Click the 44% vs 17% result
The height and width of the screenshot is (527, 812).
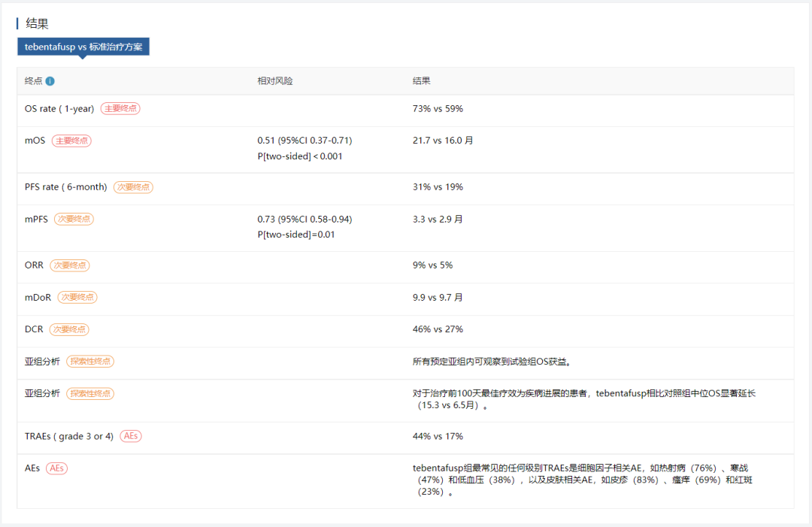click(x=438, y=436)
